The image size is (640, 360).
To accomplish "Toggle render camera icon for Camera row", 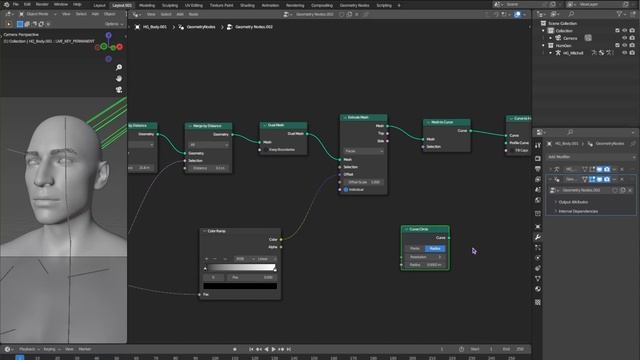I will click(x=632, y=38).
